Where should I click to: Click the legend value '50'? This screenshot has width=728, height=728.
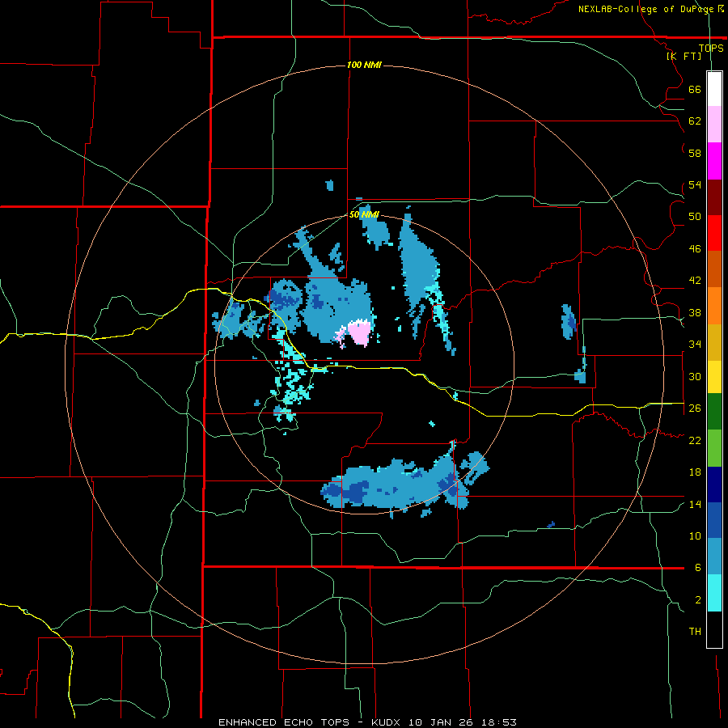695,217
